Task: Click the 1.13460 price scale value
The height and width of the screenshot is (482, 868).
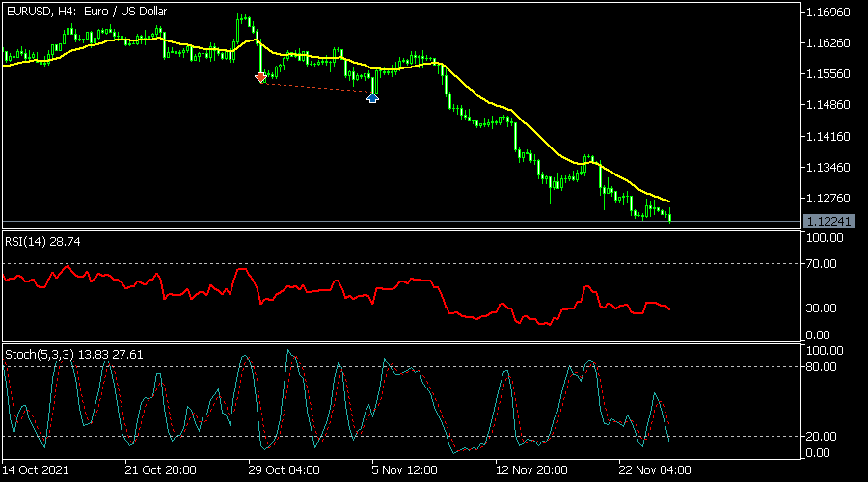Action: pos(828,167)
